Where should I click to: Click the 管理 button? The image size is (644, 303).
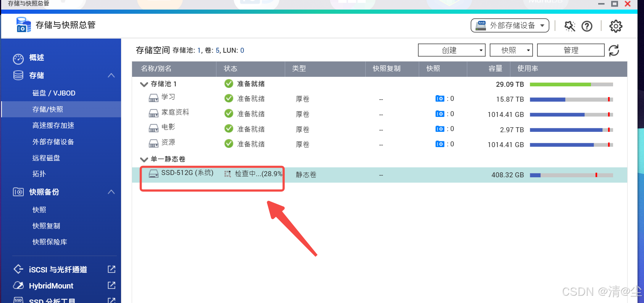click(571, 50)
